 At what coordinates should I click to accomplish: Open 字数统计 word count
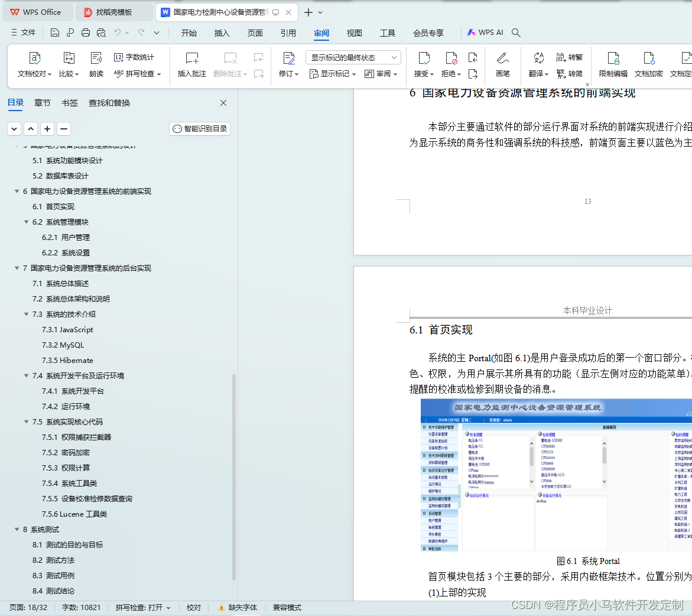(134, 57)
